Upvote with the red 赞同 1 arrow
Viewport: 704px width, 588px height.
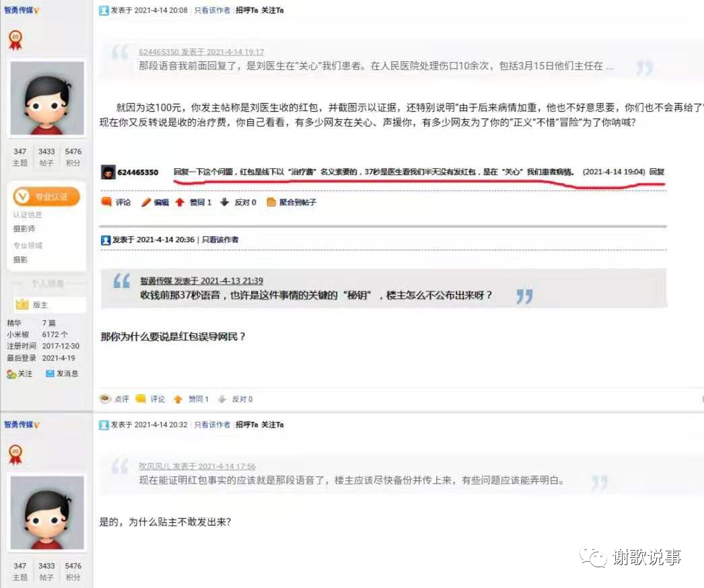[x=180, y=202]
